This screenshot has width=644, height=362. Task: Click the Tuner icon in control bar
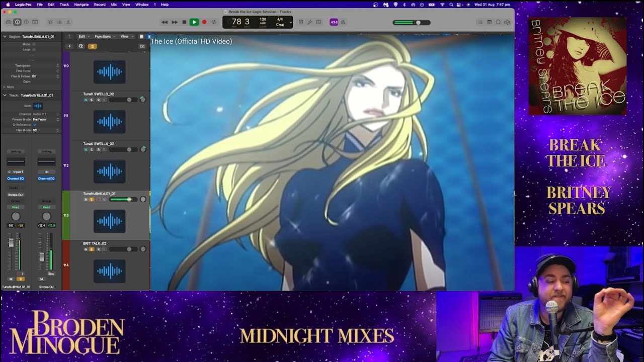(310, 22)
